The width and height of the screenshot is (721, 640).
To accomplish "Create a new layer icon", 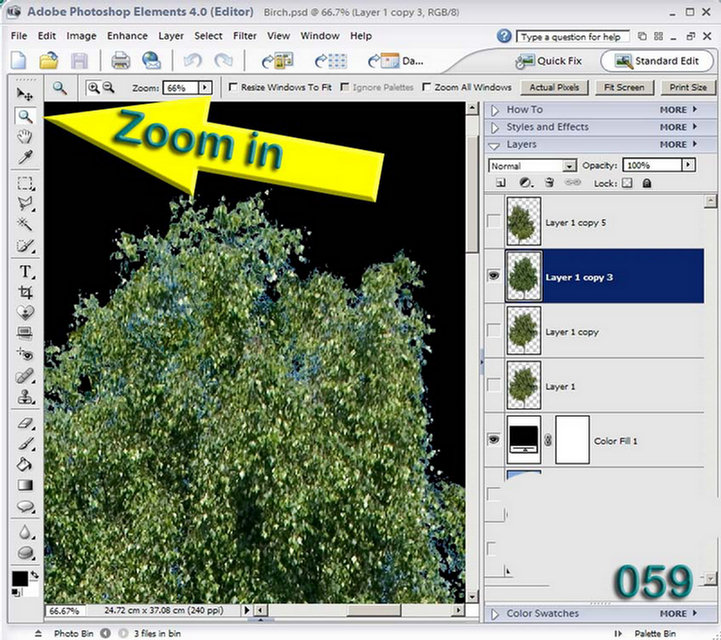I will 501,183.
